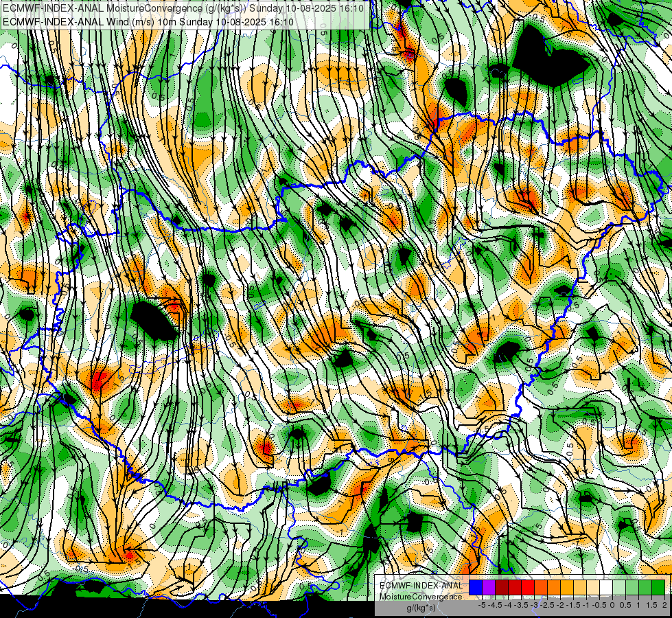Click the legend tick label '-5'
672x618 pixels.
[x=482, y=605]
